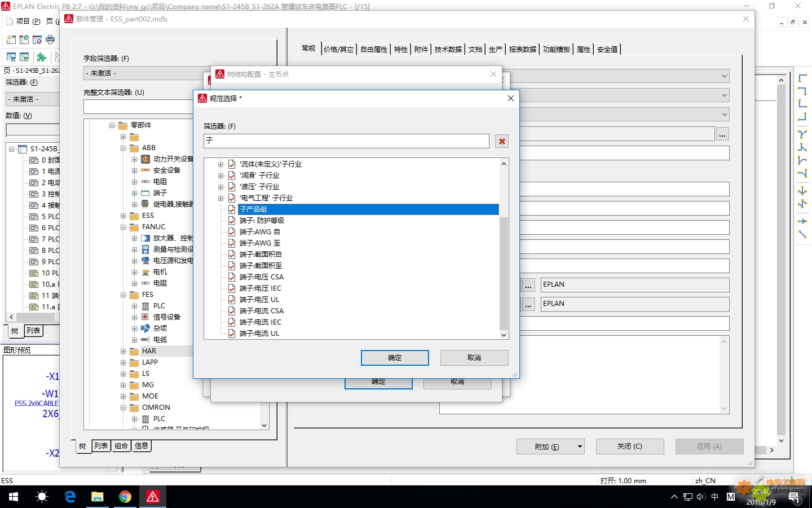This screenshot has width=812, height=508.
Task: Click the second navigator tree toolbar icon
Action: point(24,57)
